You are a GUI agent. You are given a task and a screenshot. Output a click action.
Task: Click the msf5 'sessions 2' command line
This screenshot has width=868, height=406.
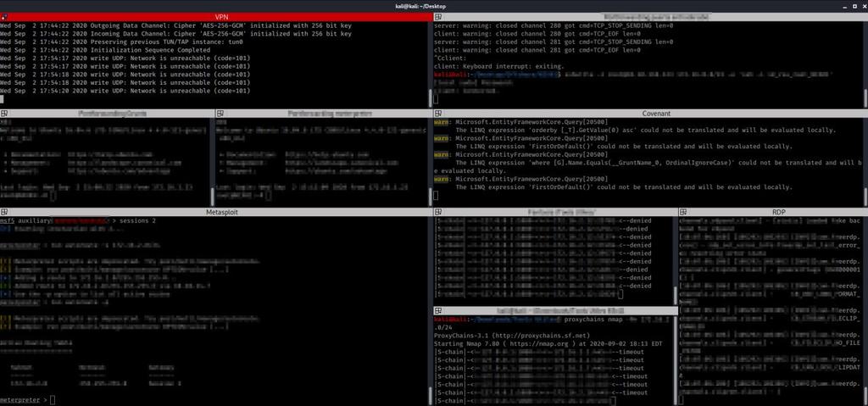78,220
